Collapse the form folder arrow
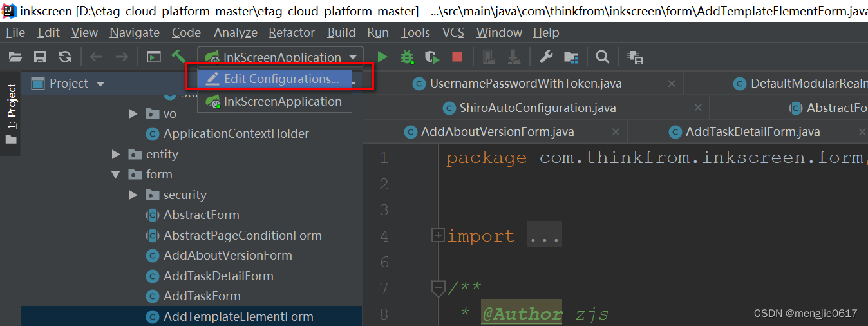Viewport: 868px width, 326px height. [x=116, y=175]
